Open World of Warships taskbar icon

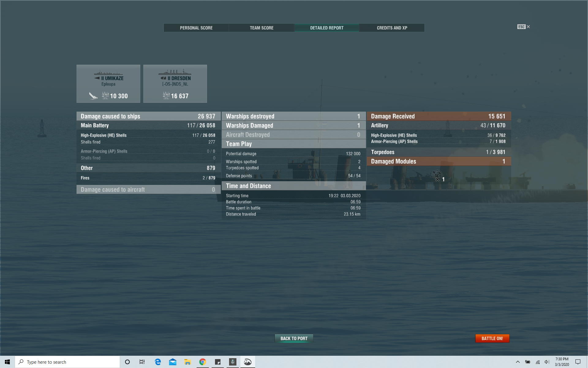click(233, 362)
